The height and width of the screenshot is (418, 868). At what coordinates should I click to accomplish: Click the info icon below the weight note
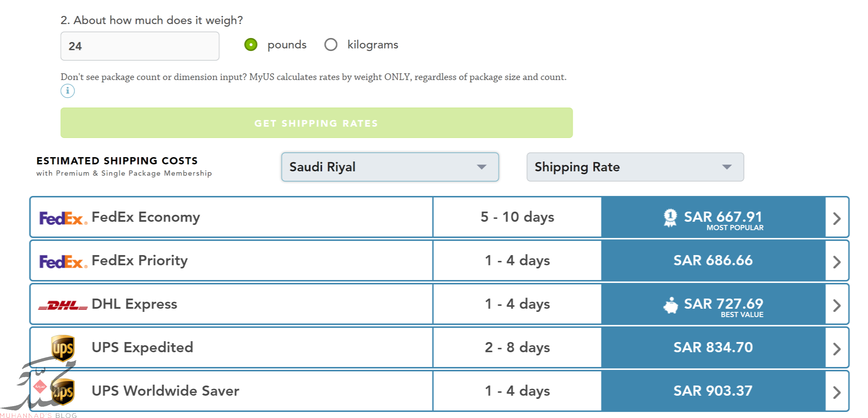[67, 91]
